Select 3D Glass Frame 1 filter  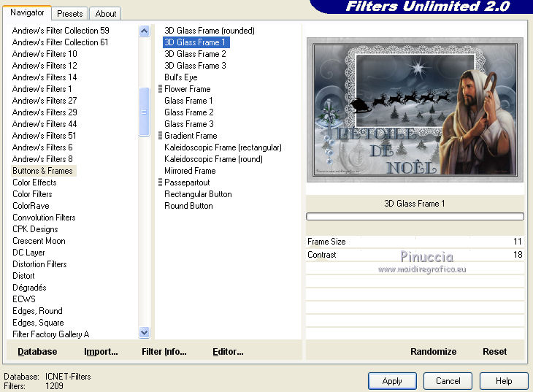point(195,42)
